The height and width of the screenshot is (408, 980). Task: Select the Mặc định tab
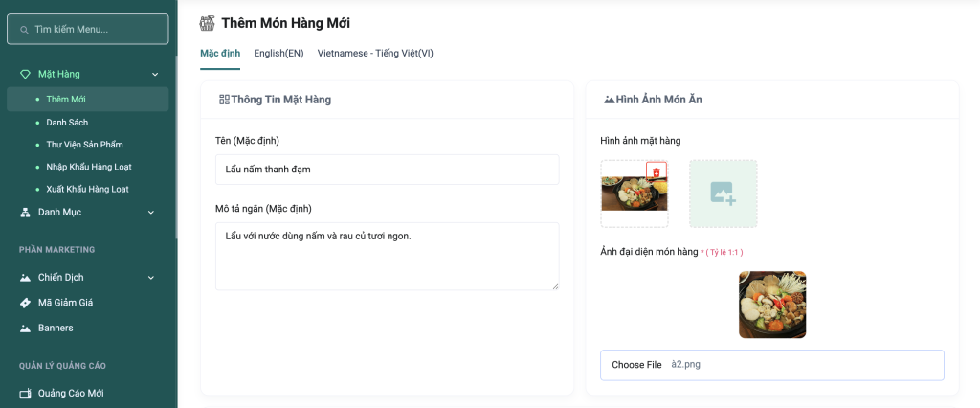pyautogui.click(x=220, y=54)
